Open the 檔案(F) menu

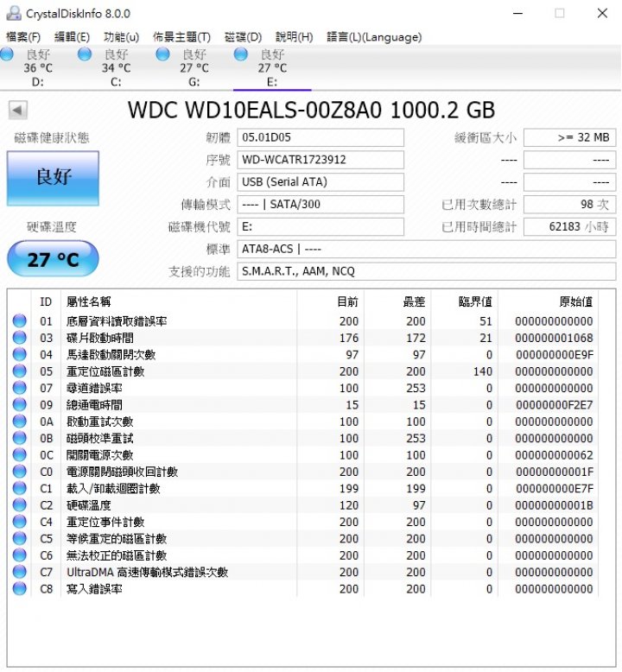[x=23, y=37]
